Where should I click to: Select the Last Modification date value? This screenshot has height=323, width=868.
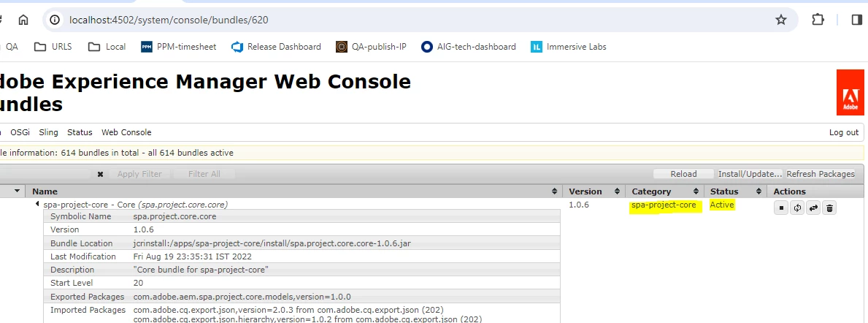click(193, 256)
